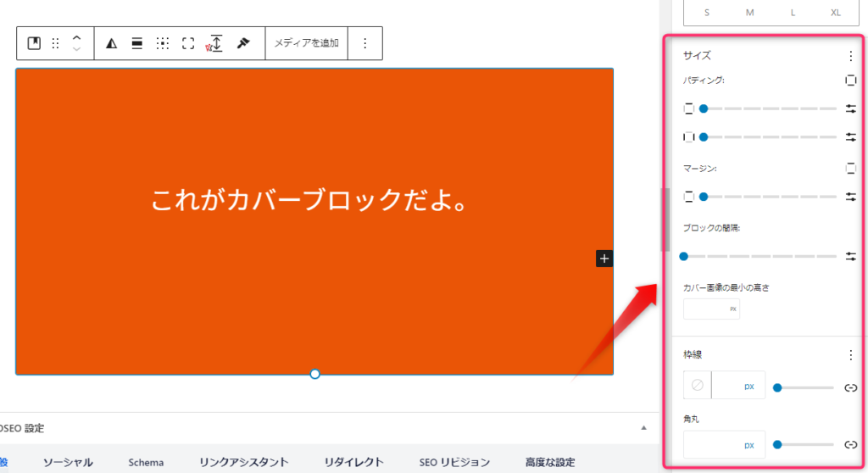
Task: Click the カバー画像の最小の高さ input field
Action: pyautogui.click(x=705, y=309)
